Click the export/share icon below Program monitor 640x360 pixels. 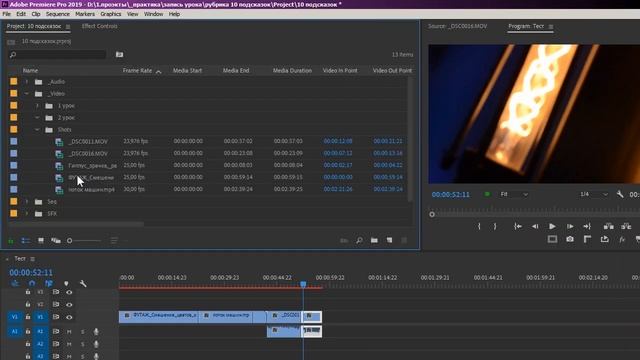pos(604,239)
